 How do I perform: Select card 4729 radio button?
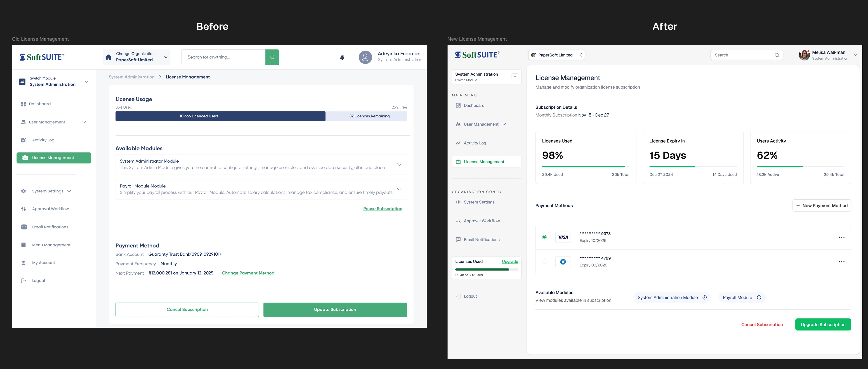[x=544, y=262]
